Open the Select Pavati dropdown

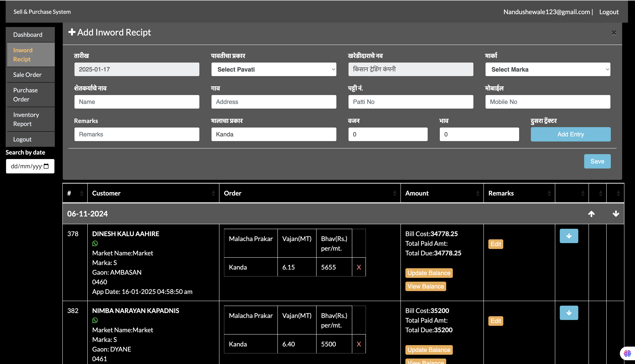coord(274,70)
